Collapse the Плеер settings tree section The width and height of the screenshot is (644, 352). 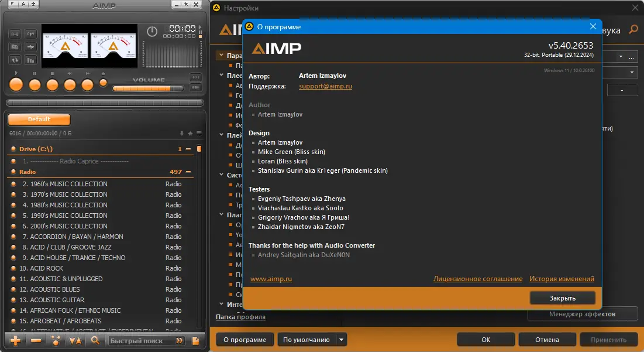(221, 75)
